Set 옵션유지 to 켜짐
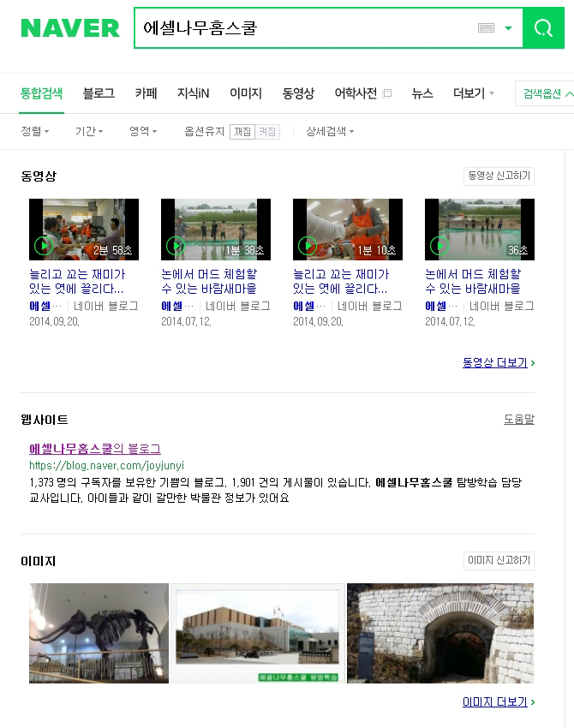Screen dimensions: 574x728 pyautogui.click(x=267, y=131)
